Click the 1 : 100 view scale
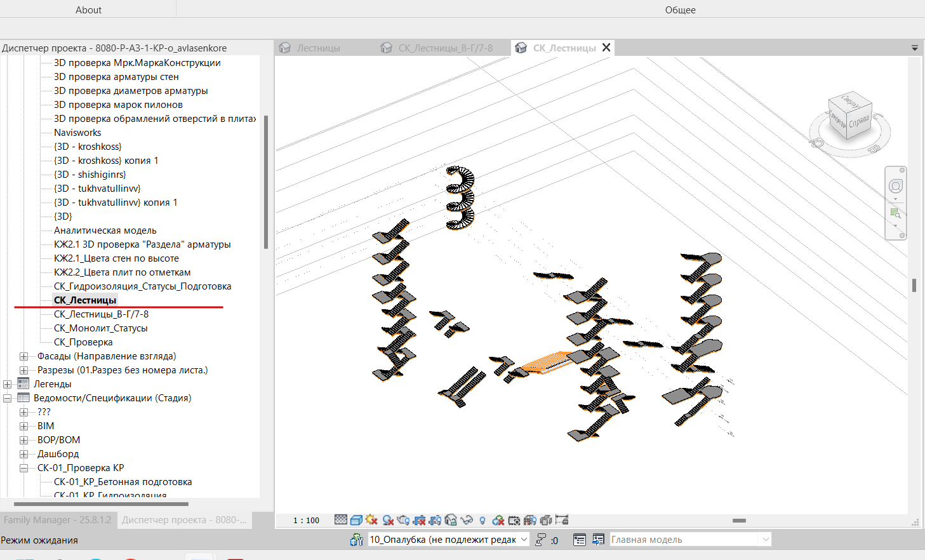Image resolution: width=925 pixels, height=560 pixels. (x=306, y=521)
